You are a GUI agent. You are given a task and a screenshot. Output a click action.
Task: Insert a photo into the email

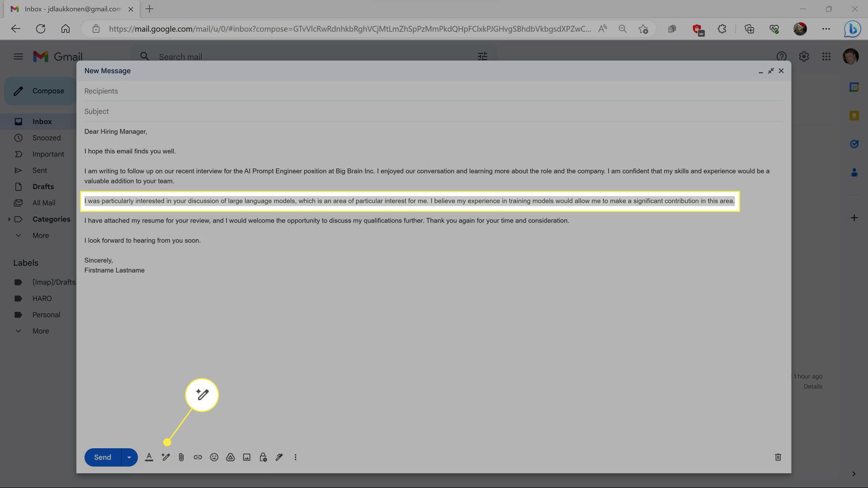247,457
